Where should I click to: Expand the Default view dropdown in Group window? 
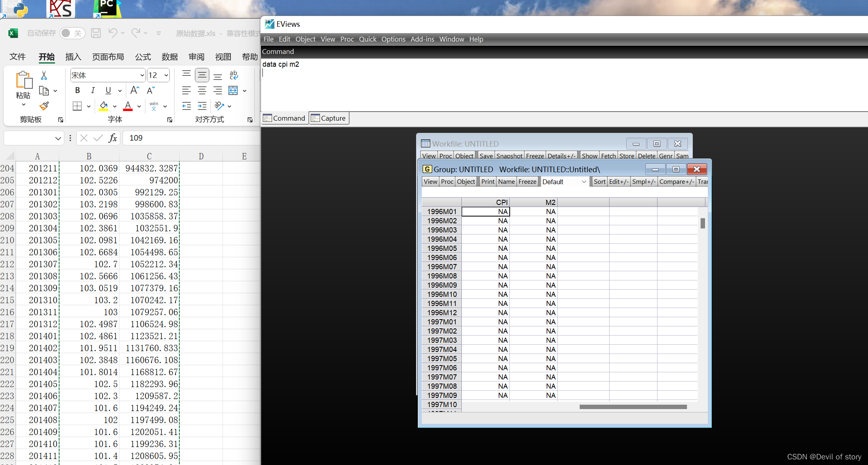[584, 182]
